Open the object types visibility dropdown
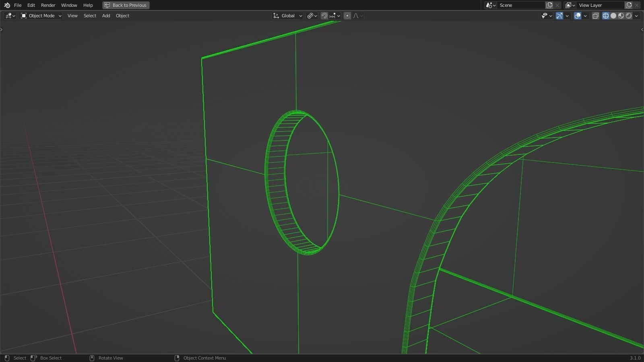The image size is (644, 362). tap(547, 16)
